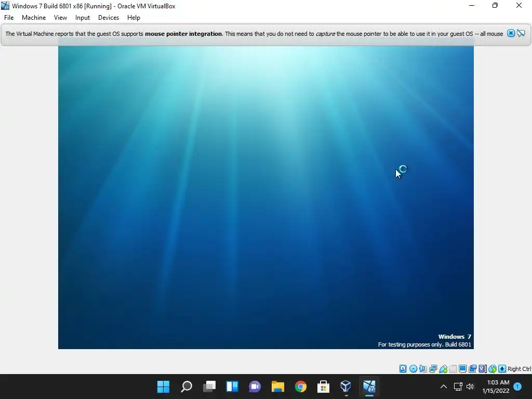Restore down the VirtualBox VM window
Screen dimensions: 532x399
495,6
